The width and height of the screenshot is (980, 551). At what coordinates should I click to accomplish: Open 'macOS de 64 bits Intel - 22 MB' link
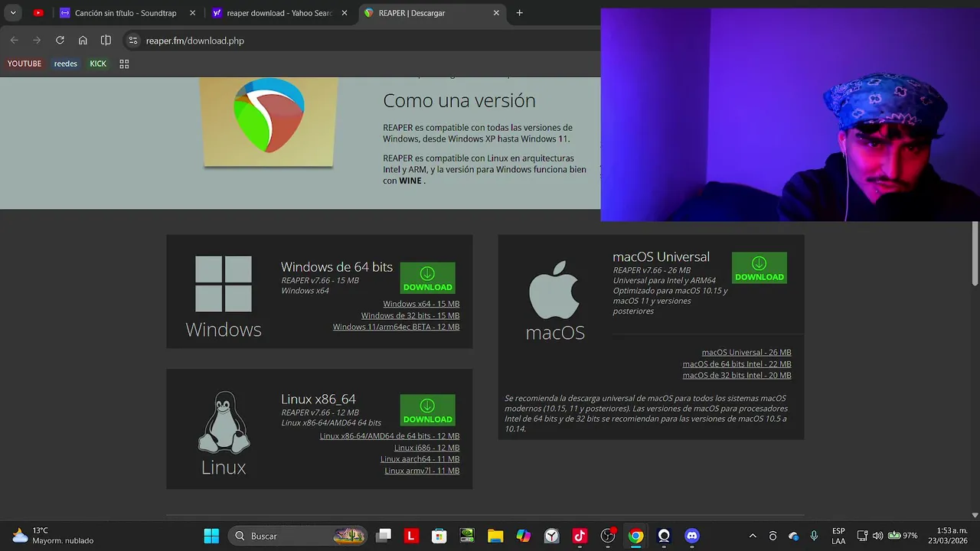[x=737, y=364]
